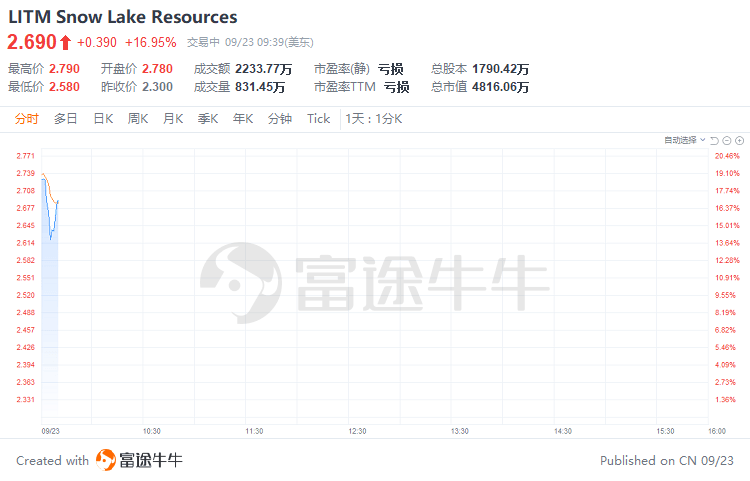Zoom out chart with minus circle icon
Viewport: 750px width, 481px height.
[727, 141]
